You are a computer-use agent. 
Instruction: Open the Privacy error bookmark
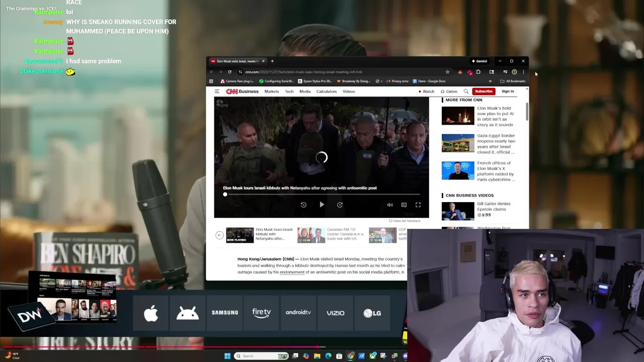click(397, 81)
